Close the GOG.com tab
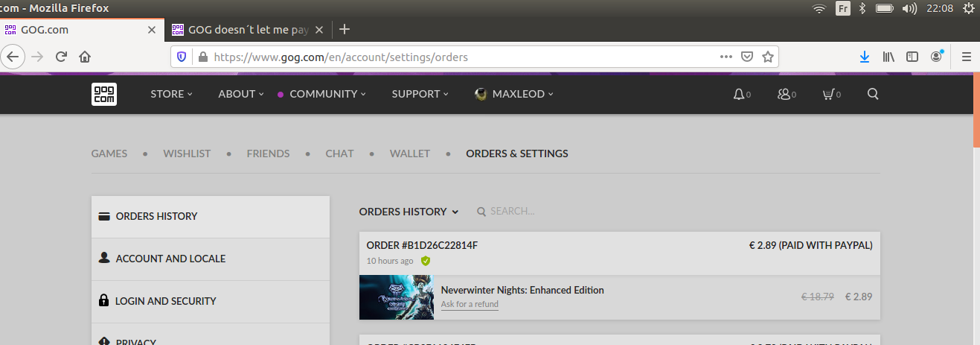 coord(152,31)
